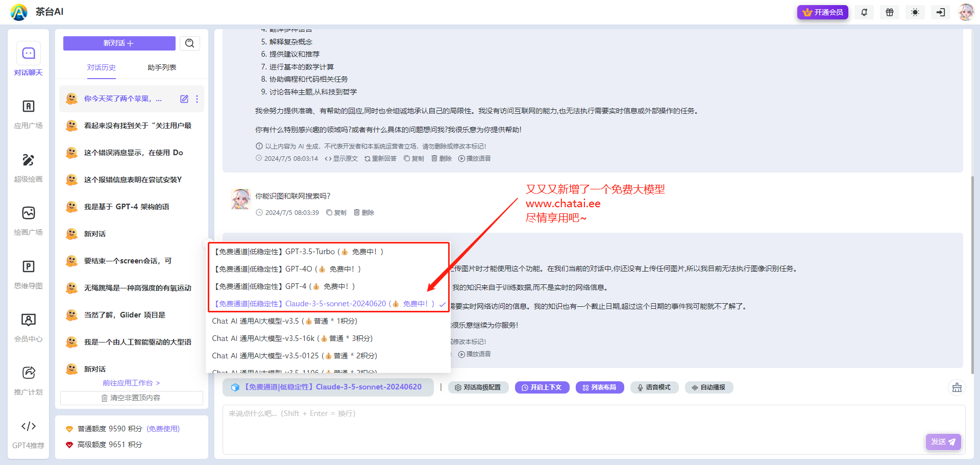980x465 pixels.
Task: Click 重新回答 to regenerate reply
Action: [381, 159]
